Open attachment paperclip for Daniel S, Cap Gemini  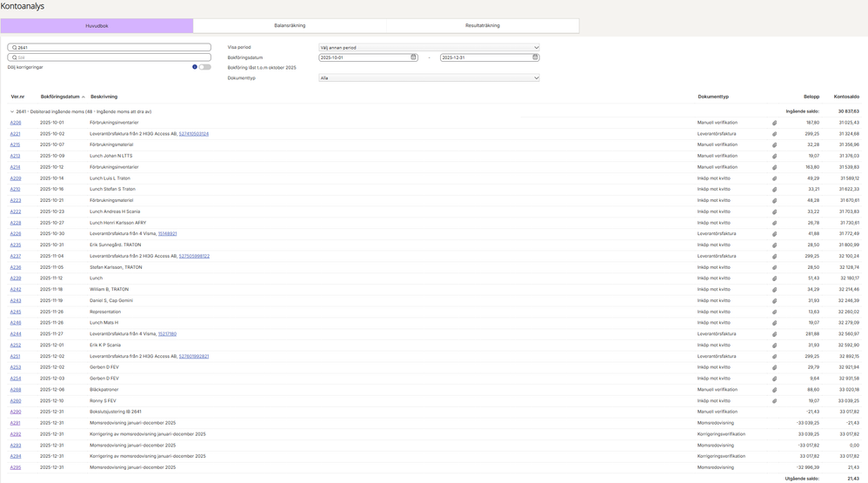pyautogui.click(x=774, y=301)
